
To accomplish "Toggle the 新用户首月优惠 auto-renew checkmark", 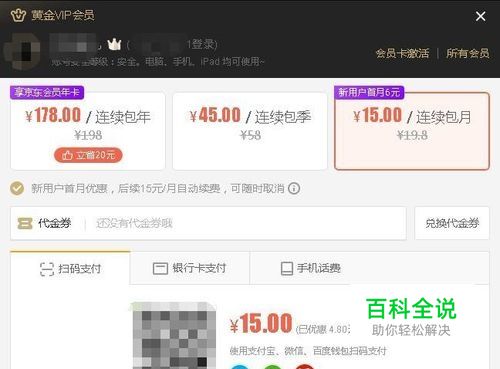I will (x=17, y=189).
